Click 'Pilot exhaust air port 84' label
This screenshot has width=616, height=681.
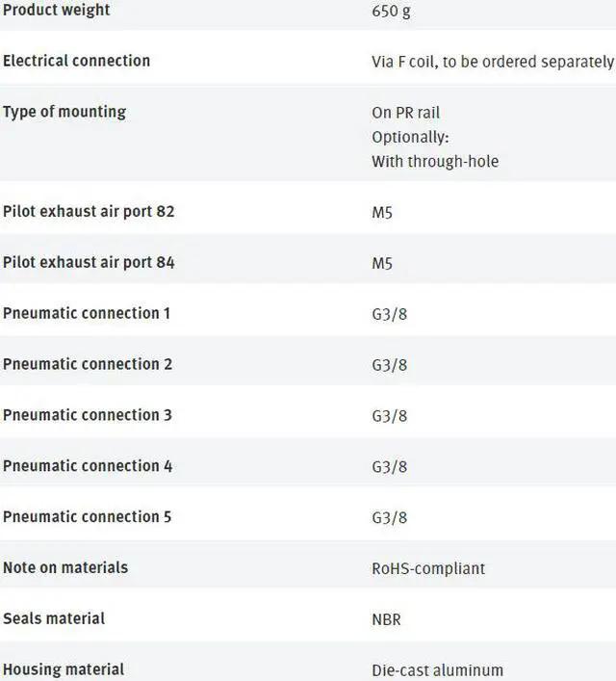(x=89, y=262)
